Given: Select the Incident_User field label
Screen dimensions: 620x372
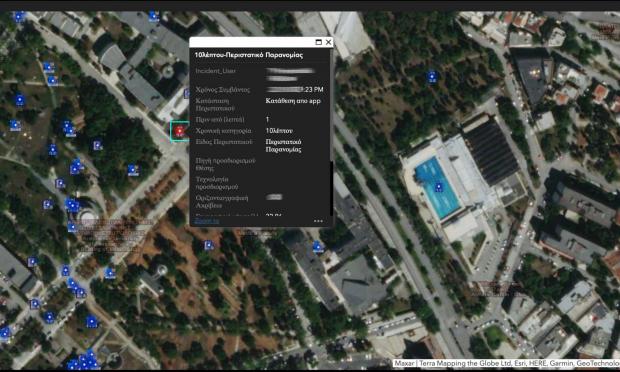Looking at the screenshot, I should click(215, 71).
